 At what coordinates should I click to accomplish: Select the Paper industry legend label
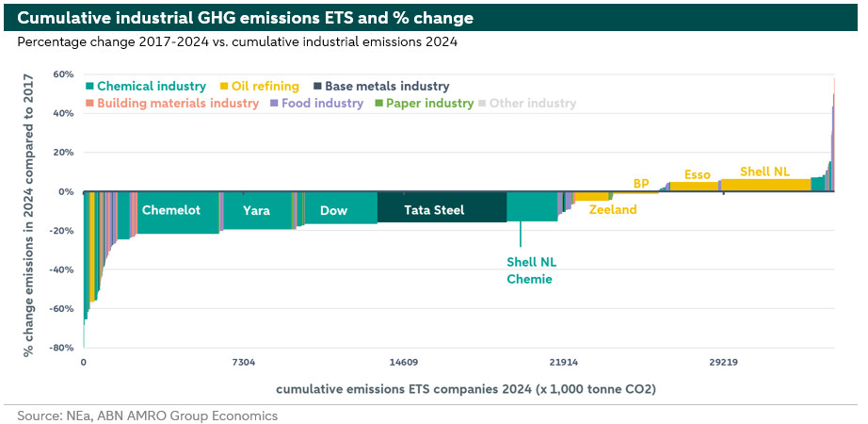pos(430,103)
